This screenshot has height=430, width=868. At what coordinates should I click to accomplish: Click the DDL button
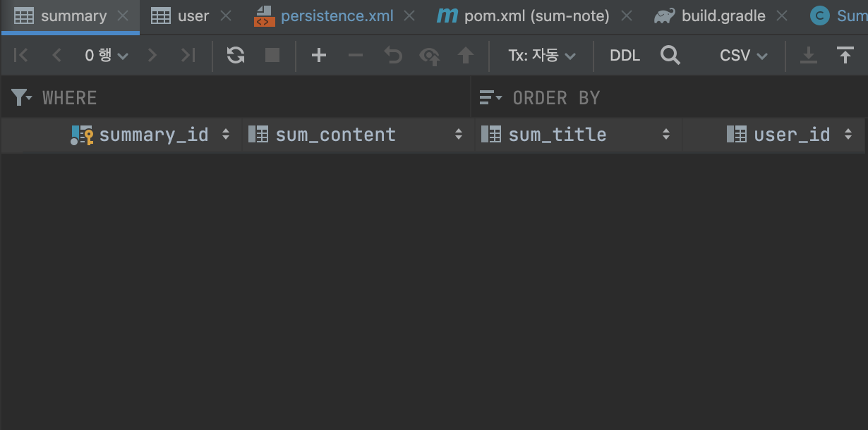point(625,55)
